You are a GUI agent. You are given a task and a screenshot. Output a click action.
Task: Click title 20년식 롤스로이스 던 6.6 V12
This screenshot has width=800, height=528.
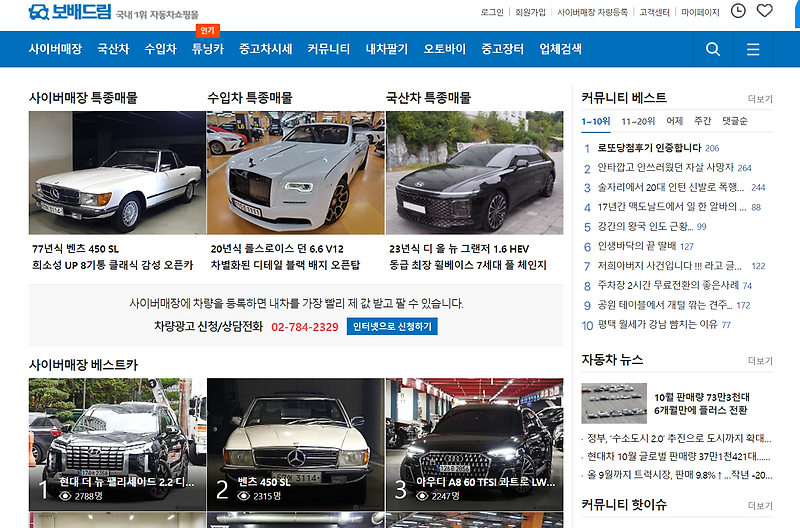tap(277, 249)
